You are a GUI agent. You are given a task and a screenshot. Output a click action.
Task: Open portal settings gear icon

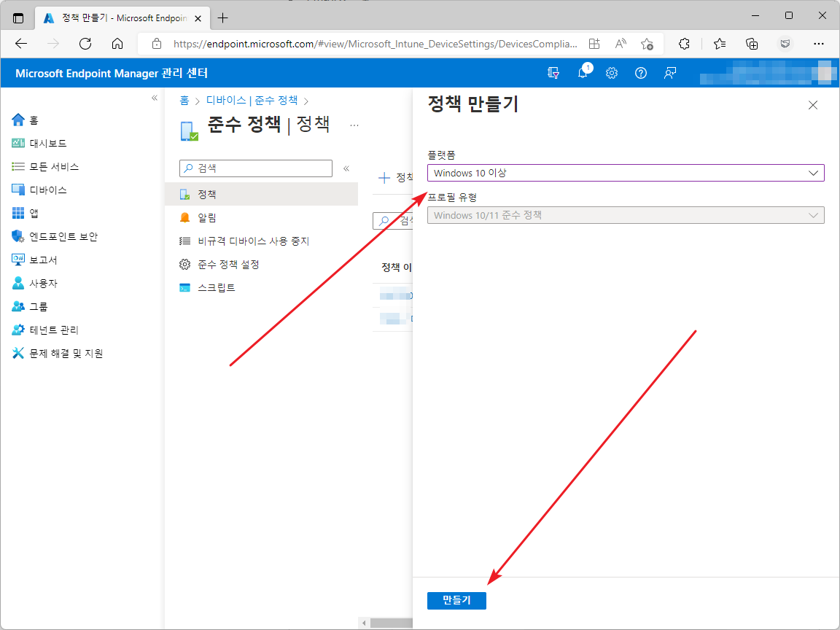tap(612, 73)
